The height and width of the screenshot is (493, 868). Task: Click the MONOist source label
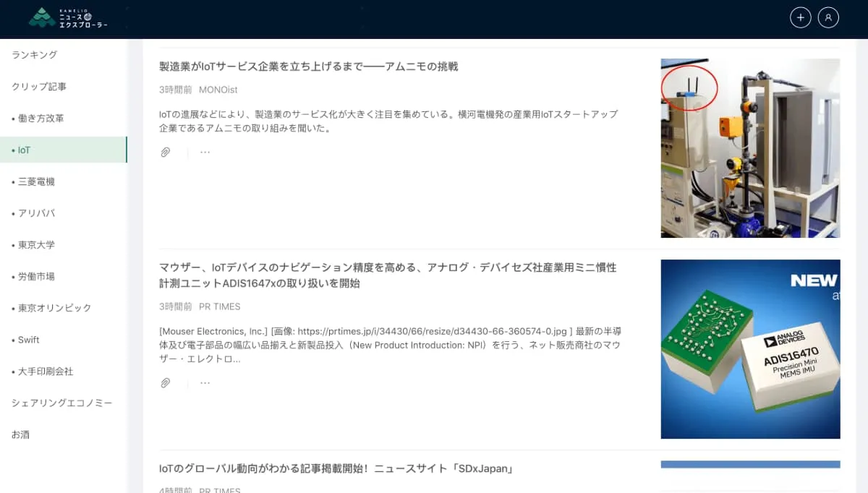pos(218,90)
